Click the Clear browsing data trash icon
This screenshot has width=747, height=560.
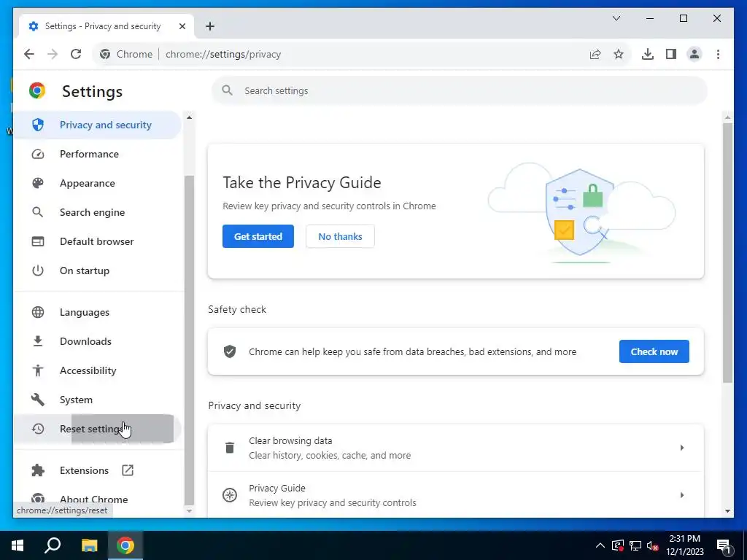[230, 448]
